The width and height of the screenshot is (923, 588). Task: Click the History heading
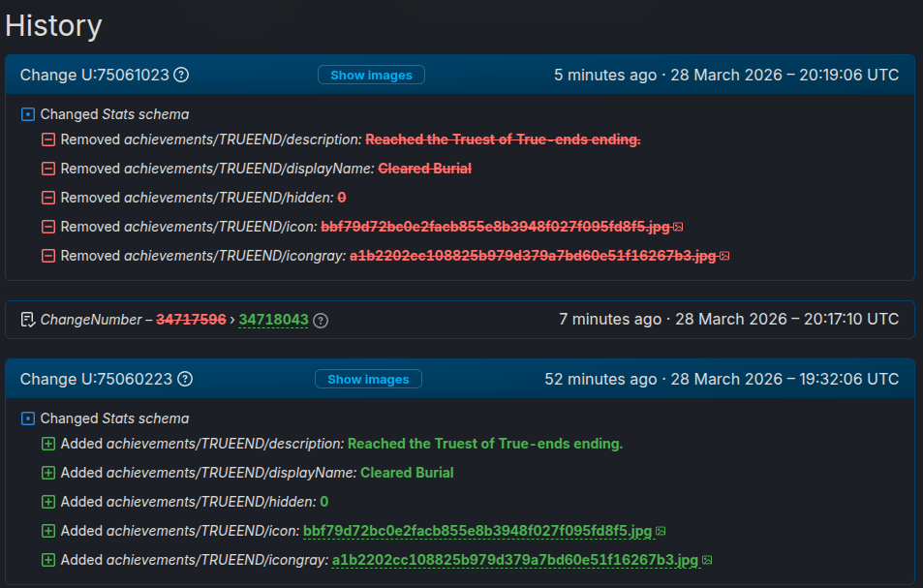[53, 26]
